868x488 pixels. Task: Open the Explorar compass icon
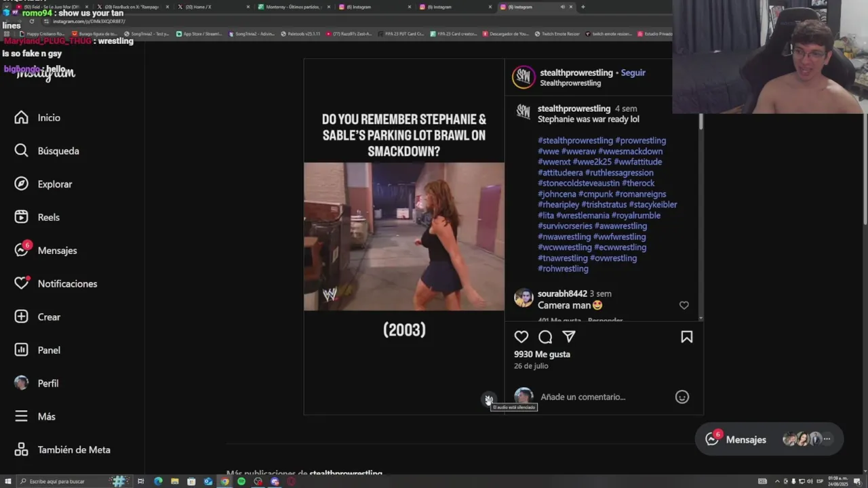click(x=21, y=184)
